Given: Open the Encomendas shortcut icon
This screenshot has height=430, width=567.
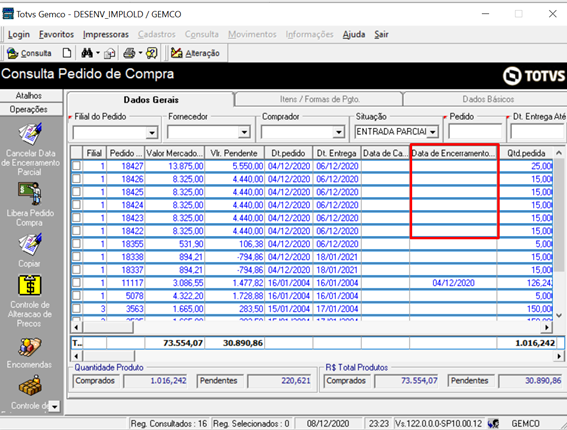Looking at the screenshot, I should point(30,347).
